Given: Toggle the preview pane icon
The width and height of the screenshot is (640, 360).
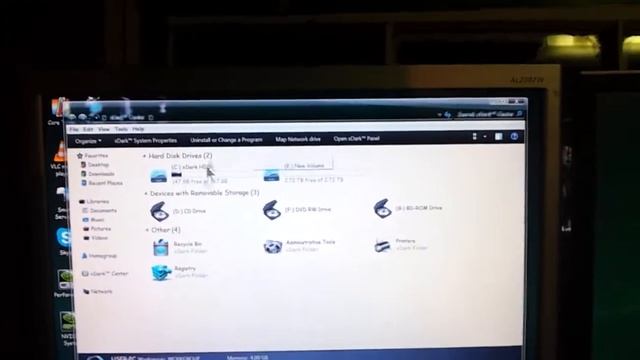Looking at the screenshot, I should (498, 136).
